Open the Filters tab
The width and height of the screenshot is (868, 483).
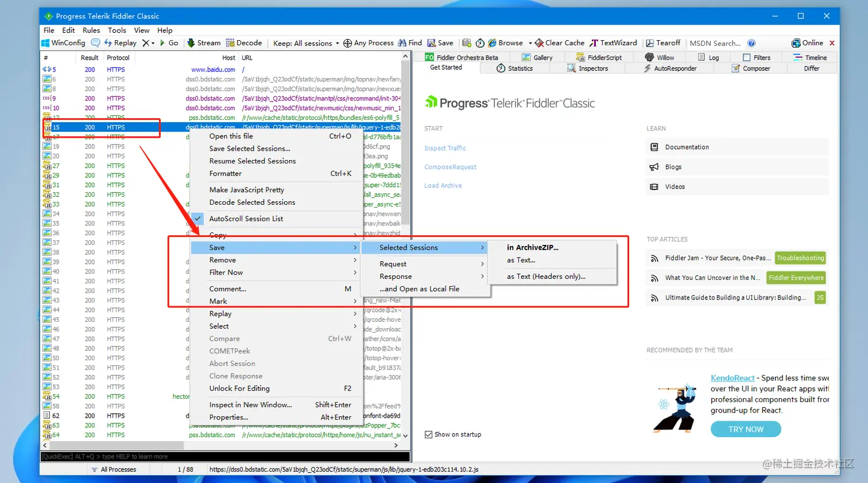757,57
